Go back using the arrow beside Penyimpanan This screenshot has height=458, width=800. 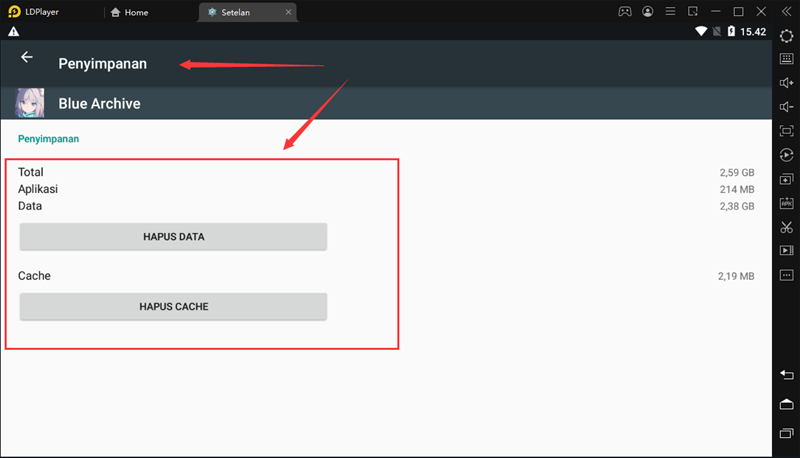click(27, 57)
